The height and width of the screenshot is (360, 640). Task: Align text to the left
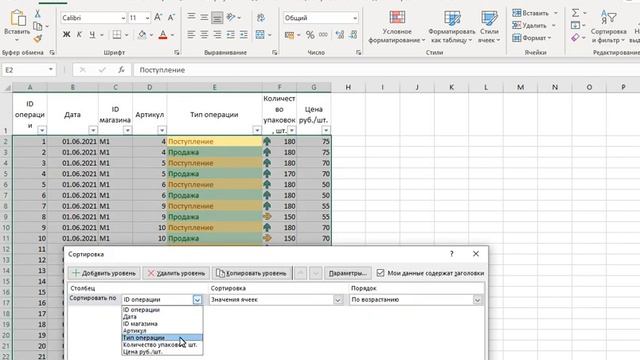191,35
